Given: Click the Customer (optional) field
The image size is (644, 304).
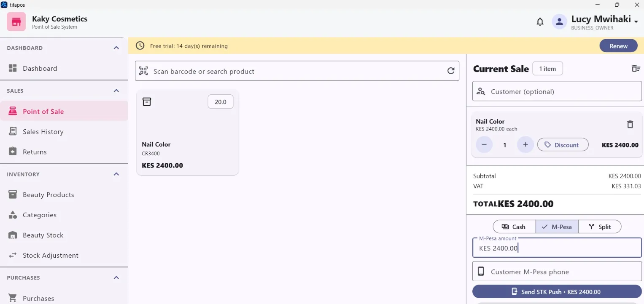Looking at the screenshot, I should (x=557, y=91).
